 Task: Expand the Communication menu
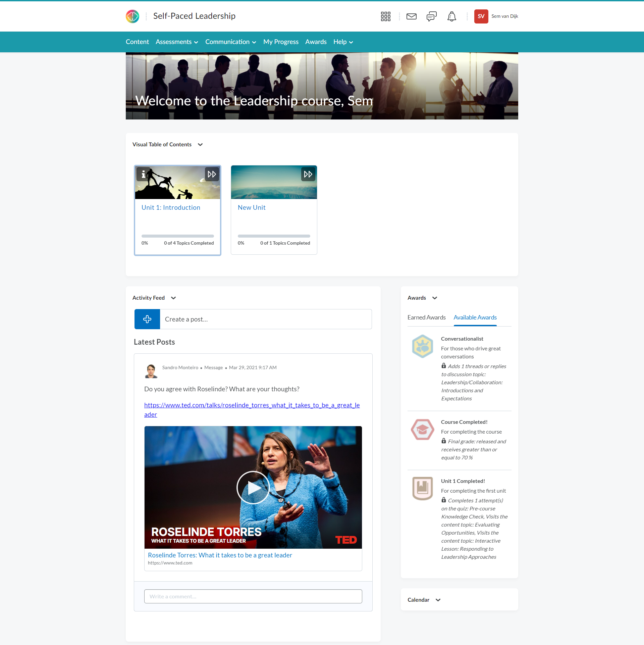231,42
